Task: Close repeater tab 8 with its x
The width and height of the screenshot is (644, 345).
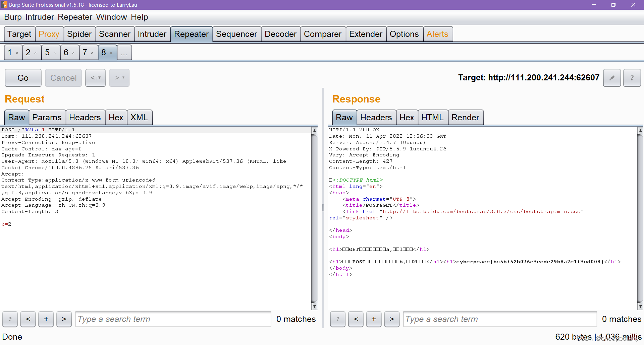Action: [x=111, y=53]
